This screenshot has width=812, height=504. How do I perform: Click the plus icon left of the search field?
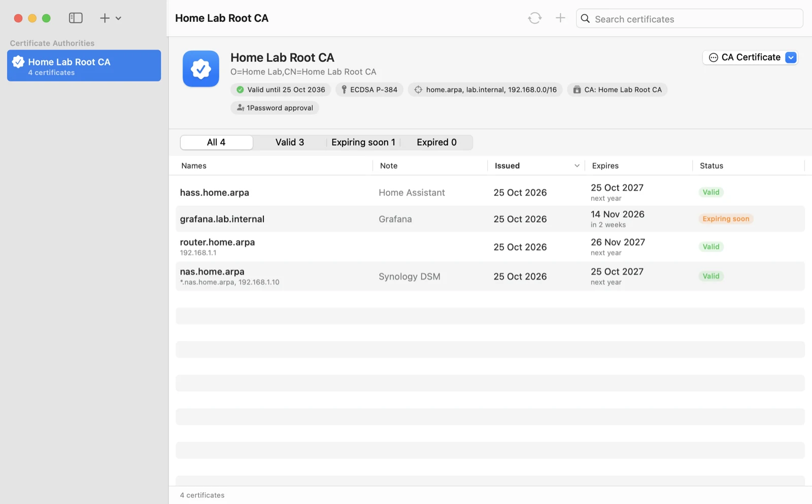[x=560, y=18]
